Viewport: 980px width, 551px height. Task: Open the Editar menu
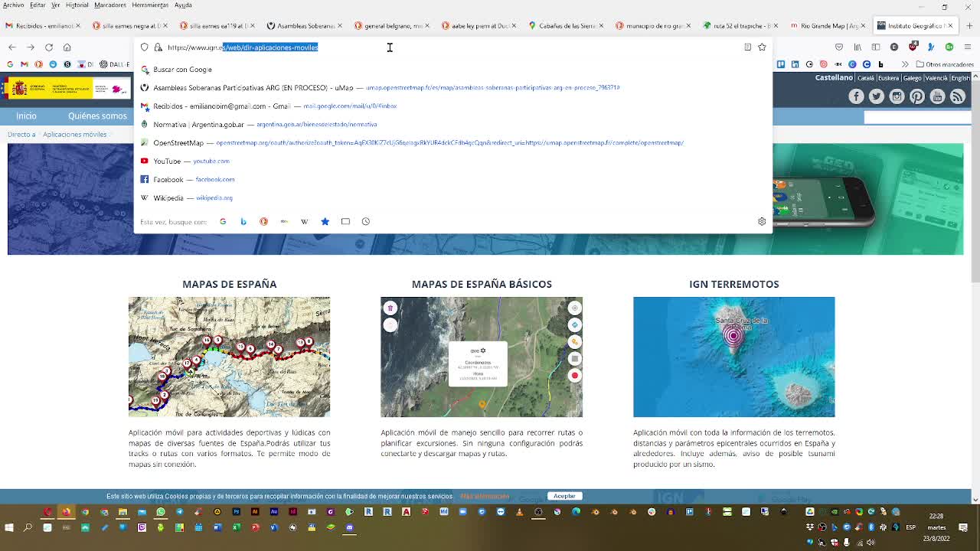[x=38, y=5]
